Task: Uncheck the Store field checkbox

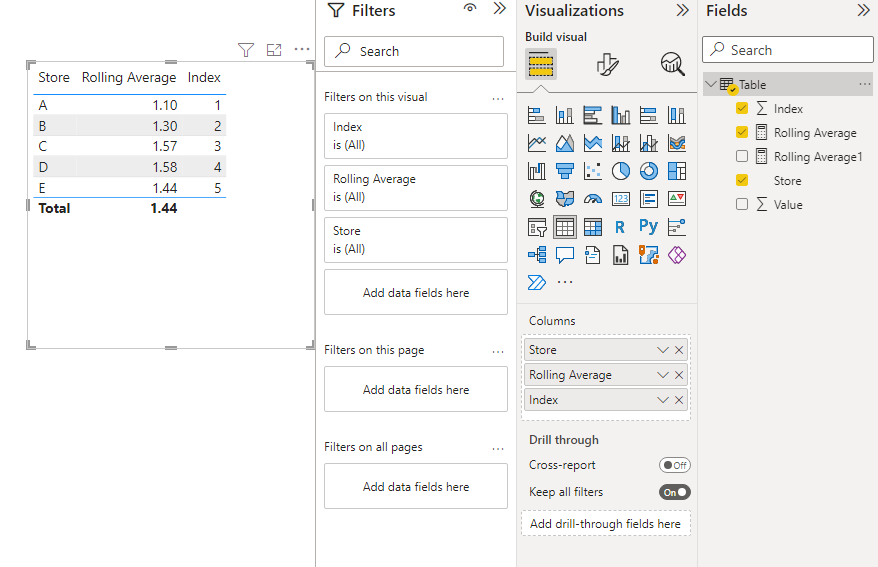Action: point(742,181)
